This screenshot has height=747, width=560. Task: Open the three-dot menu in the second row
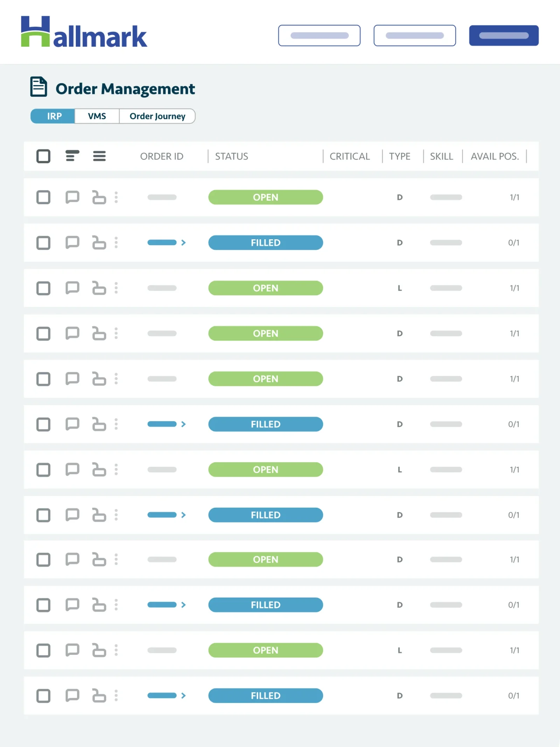116,243
